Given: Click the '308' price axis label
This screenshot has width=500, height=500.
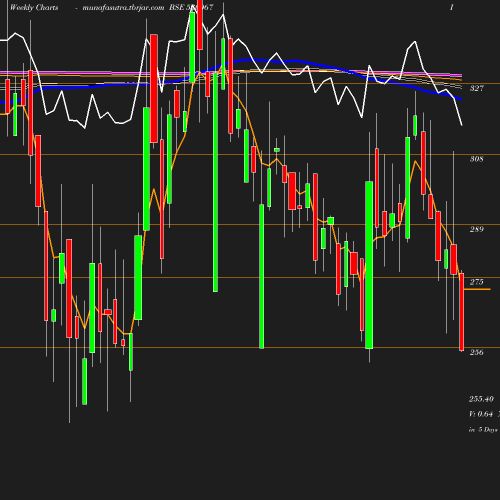Looking at the screenshot, I should 477,159.
